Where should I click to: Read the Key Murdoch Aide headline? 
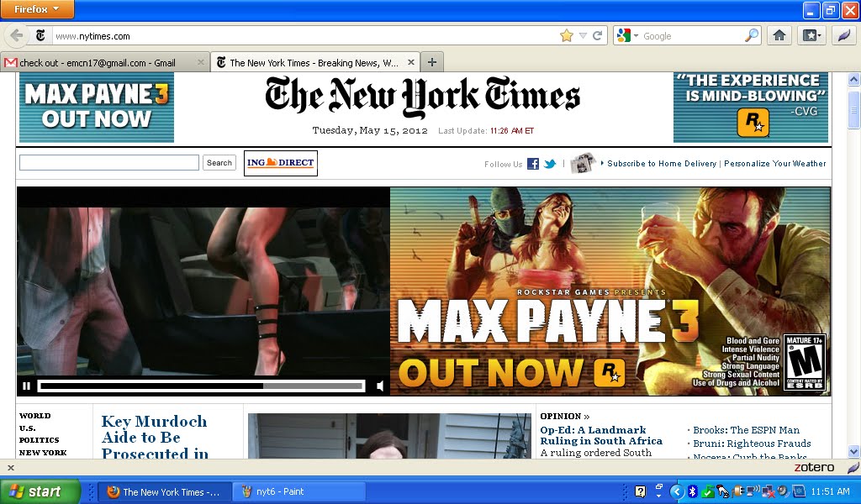[x=155, y=437]
